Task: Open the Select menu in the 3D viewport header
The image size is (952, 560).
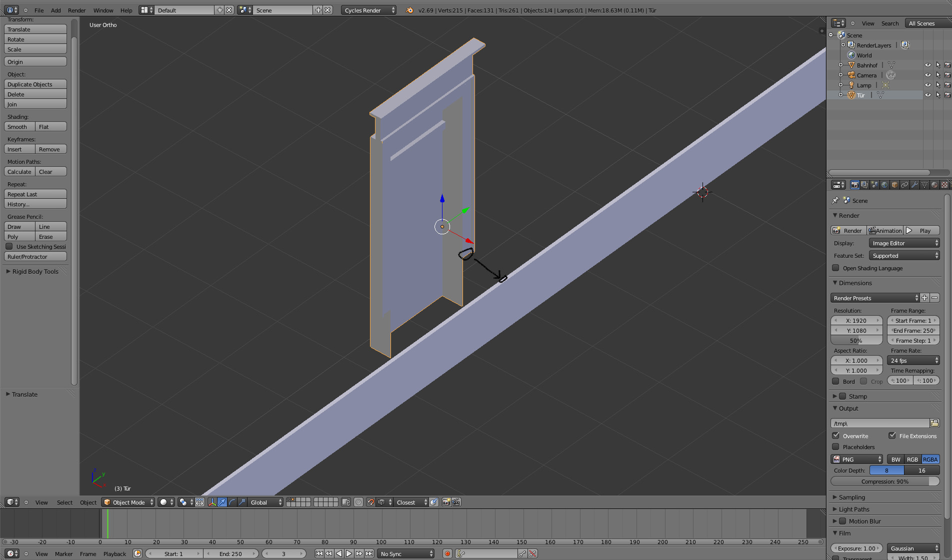Action: (64, 503)
